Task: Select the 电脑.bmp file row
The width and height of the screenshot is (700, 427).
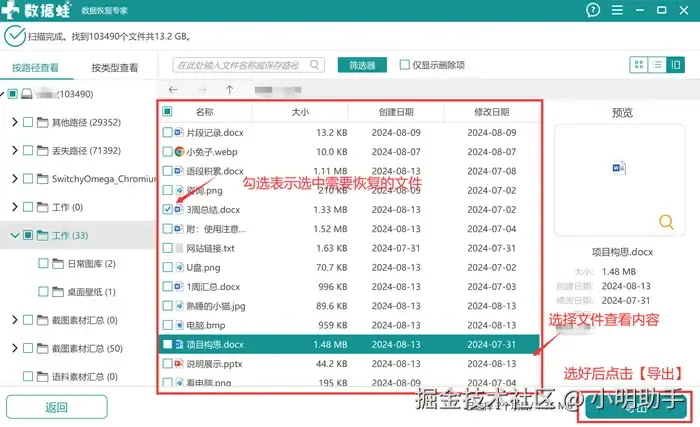Action: 349,325
